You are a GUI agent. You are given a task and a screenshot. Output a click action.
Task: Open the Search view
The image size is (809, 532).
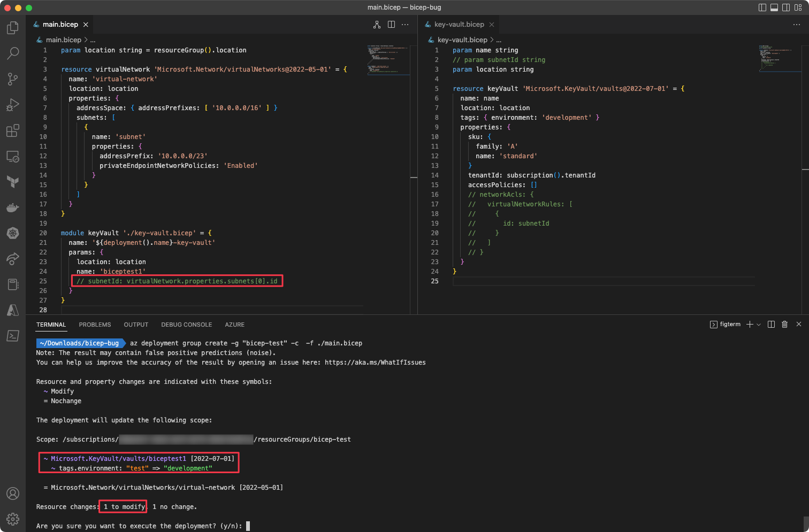click(x=13, y=53)
